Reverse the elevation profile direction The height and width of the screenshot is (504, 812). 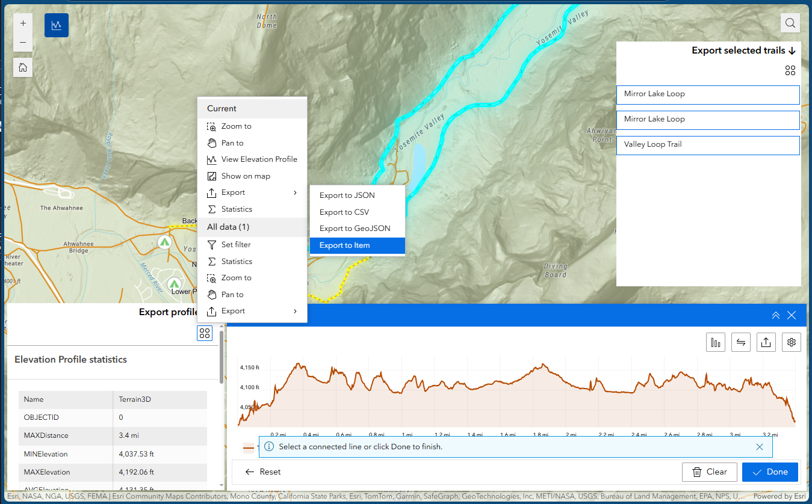[x=740, y=342]
